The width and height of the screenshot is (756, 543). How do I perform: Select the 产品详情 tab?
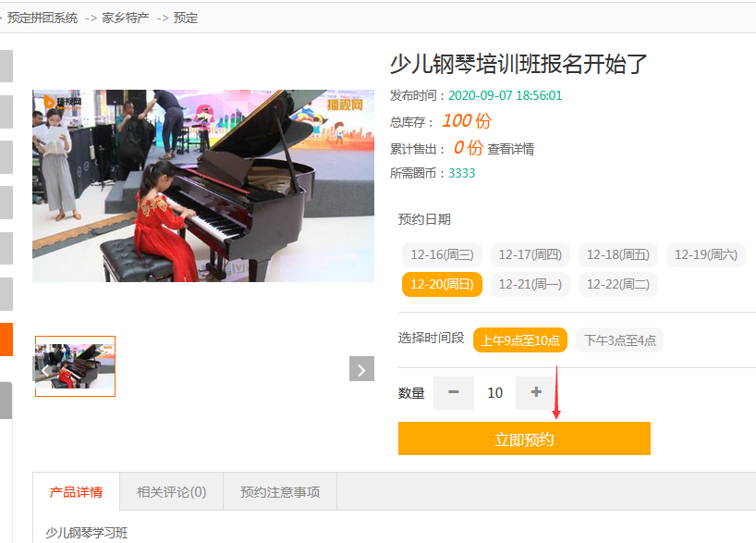coord(76,492)
